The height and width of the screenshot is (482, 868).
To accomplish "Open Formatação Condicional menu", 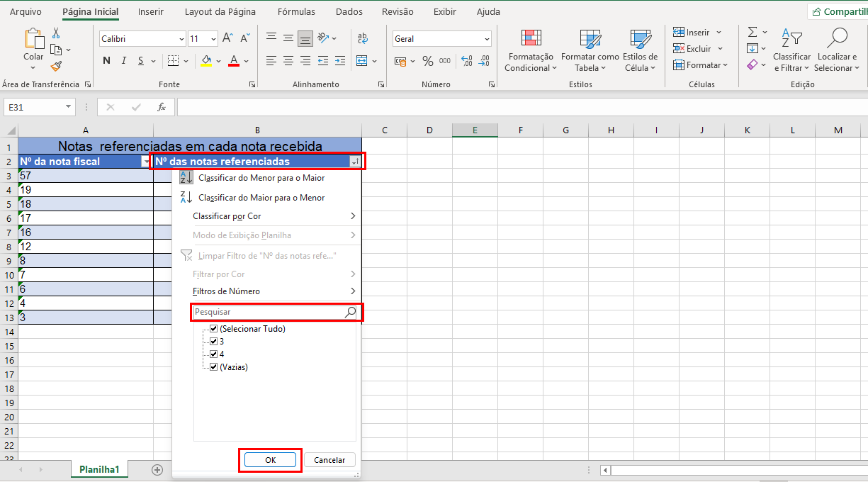I will pyautogui.click(x=531, y=50).
